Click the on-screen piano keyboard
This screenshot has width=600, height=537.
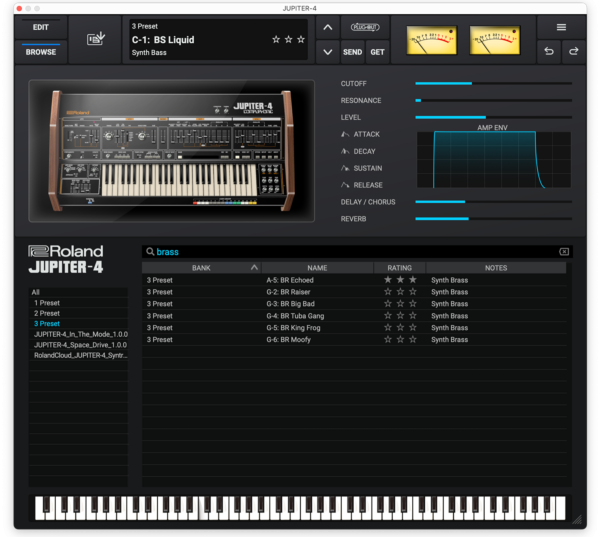tap(300, 508)
